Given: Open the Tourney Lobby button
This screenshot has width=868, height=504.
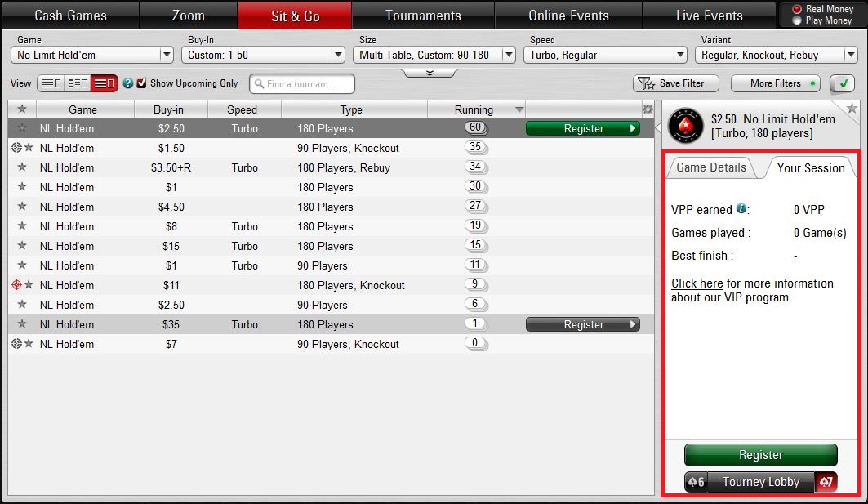Looking at the screenshot, I should click(x=760, y=482).
